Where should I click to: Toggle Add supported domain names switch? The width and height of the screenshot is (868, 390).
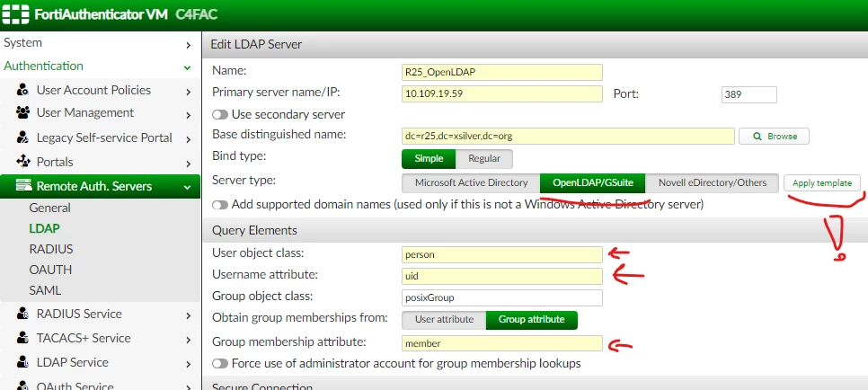click(220, 205)
